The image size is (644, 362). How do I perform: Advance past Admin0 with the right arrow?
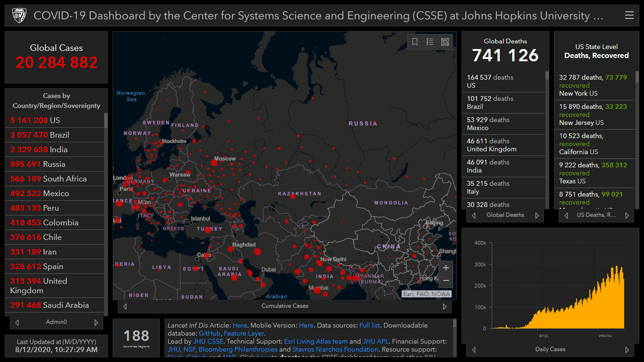coord(96,322)
